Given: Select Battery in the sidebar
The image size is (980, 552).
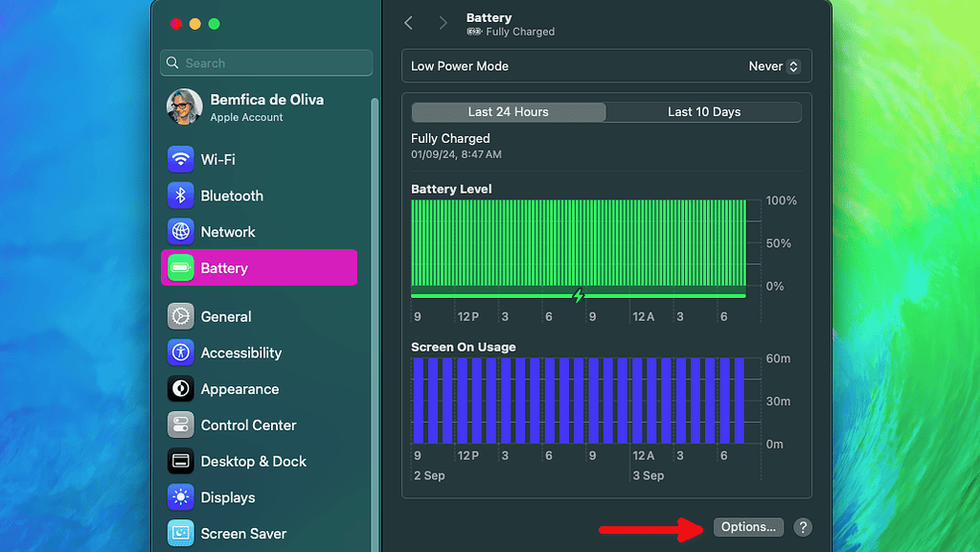Looking at the screenshot, I should pos(259,268).
